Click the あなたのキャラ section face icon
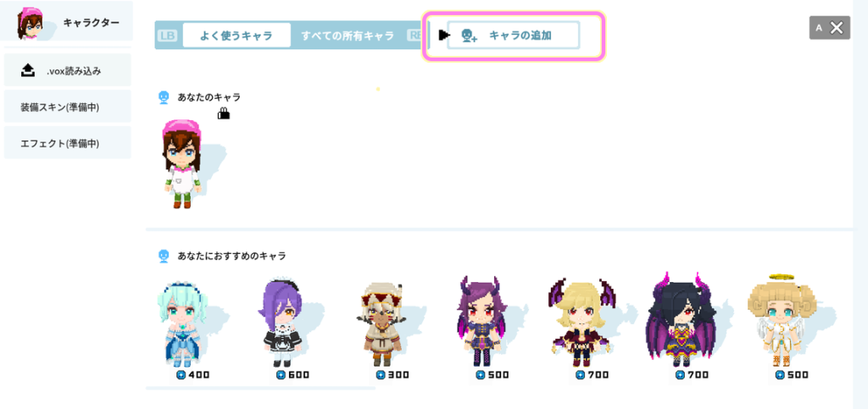The width and height of the screenshot is (868, 409). point(164,97)
